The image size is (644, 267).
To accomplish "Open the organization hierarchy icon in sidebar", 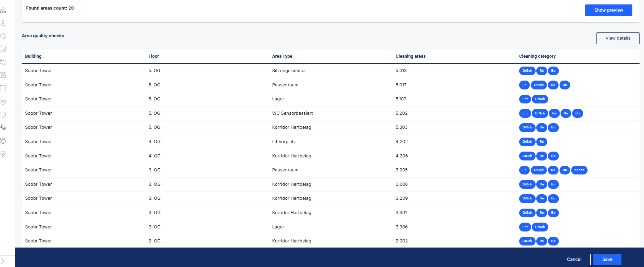I will point(3,10).
